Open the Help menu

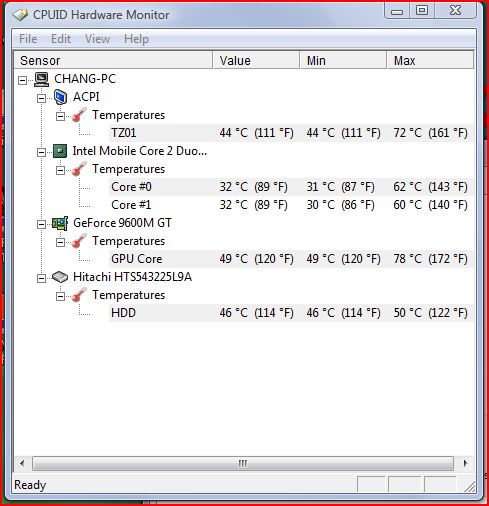pos(136,39)
